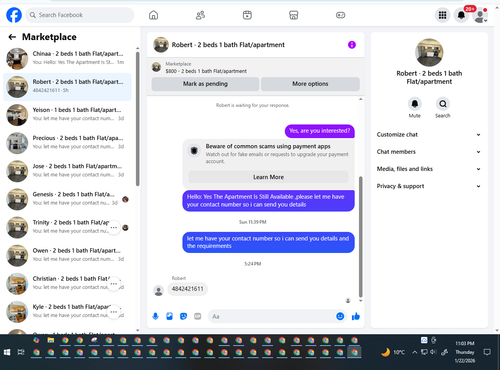This screenshot has height=370, width=500.
Task: Click Learn More on scam warning
Action: [x=268, y=177]
